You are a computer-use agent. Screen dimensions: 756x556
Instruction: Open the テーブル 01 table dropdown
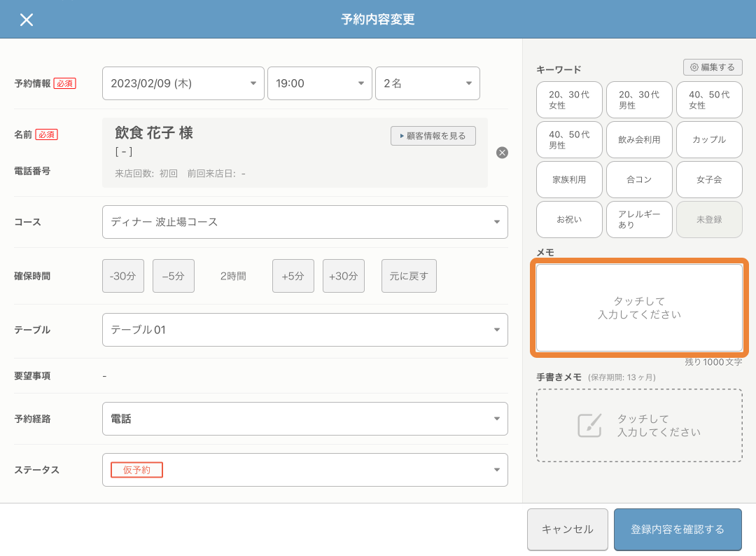304,330
